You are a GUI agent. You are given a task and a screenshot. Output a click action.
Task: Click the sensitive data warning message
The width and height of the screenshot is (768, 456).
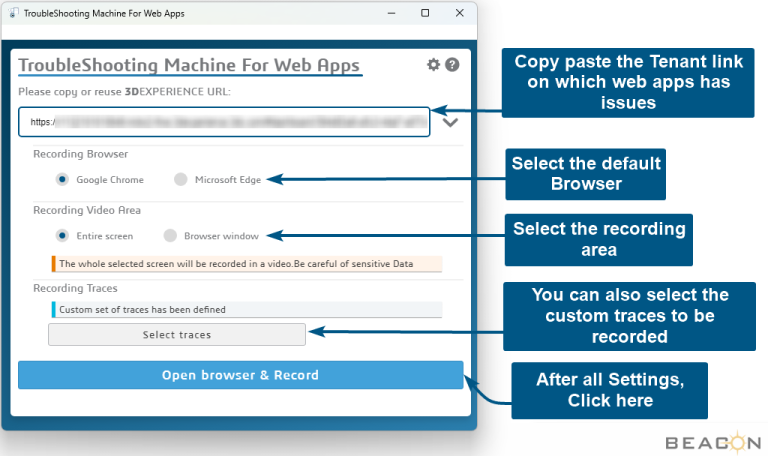(x=247, y=264)
